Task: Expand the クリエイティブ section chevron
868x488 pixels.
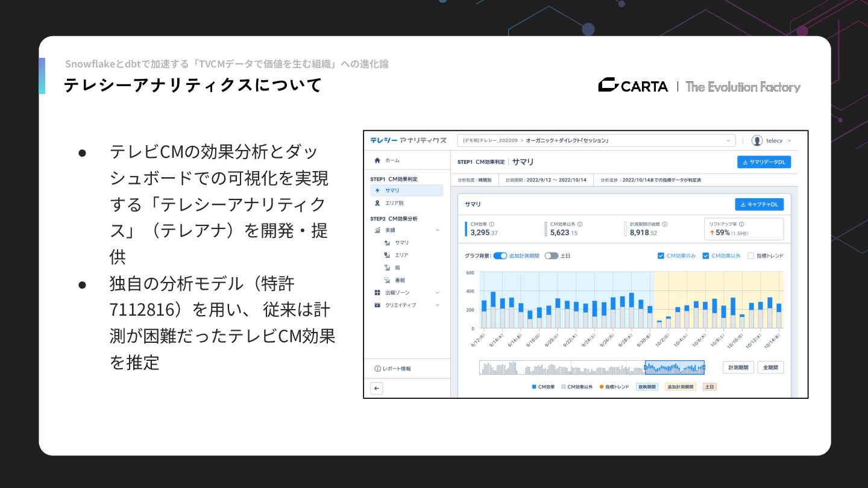Action: click(438, 305)
